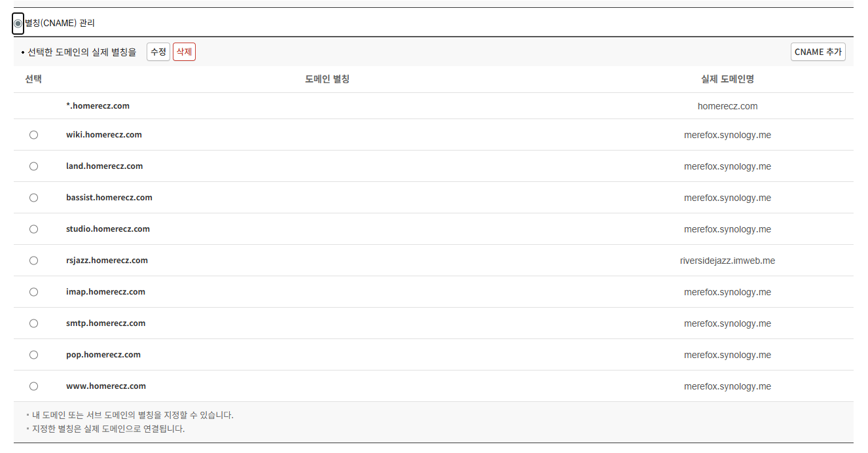Select the rsjazz.homerecz.com radio button
The image size is (868, 453).
(x=34, y=261)
